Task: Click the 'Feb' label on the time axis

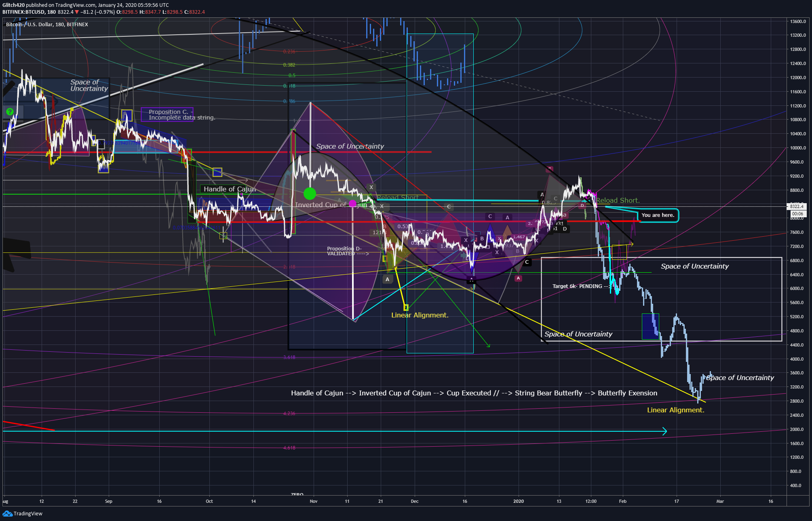Action: [x=623, y=501]
